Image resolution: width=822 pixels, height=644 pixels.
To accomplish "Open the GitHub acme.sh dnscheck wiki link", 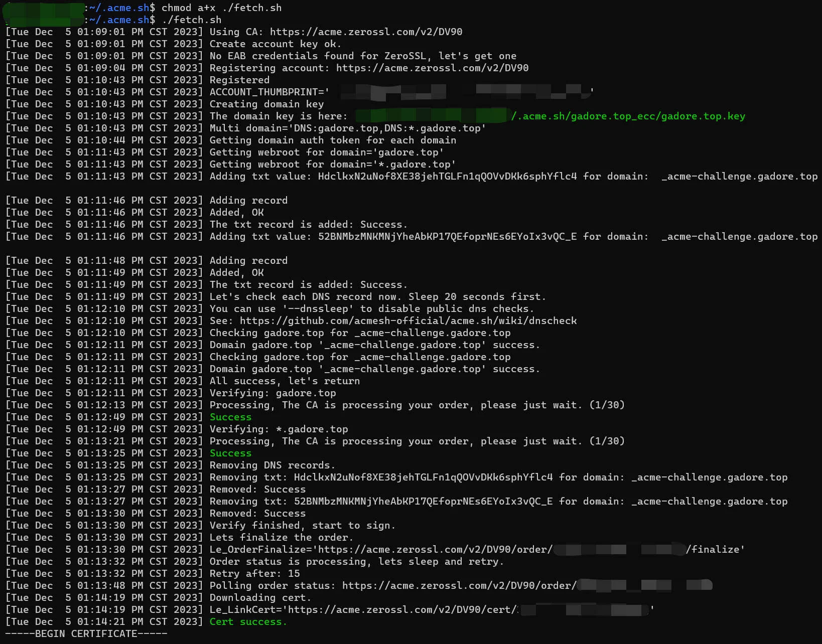I will (x=407, y=321).
